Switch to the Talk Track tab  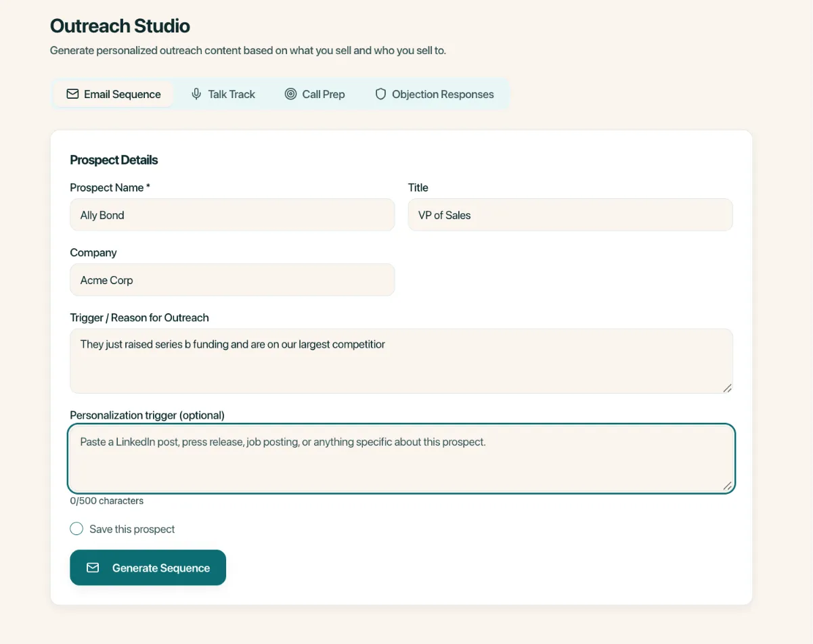click(x=223, y=94)
